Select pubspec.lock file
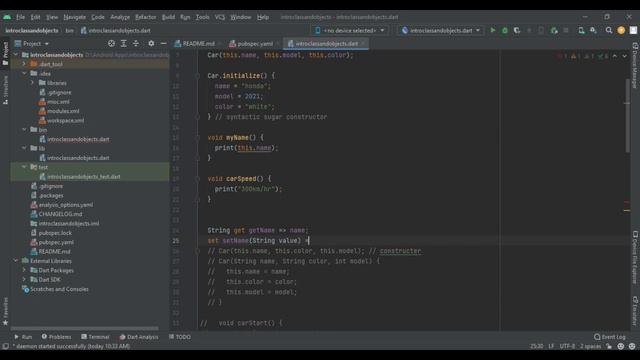The height and width of the screenshot is (360, 640). click(55, 233)
